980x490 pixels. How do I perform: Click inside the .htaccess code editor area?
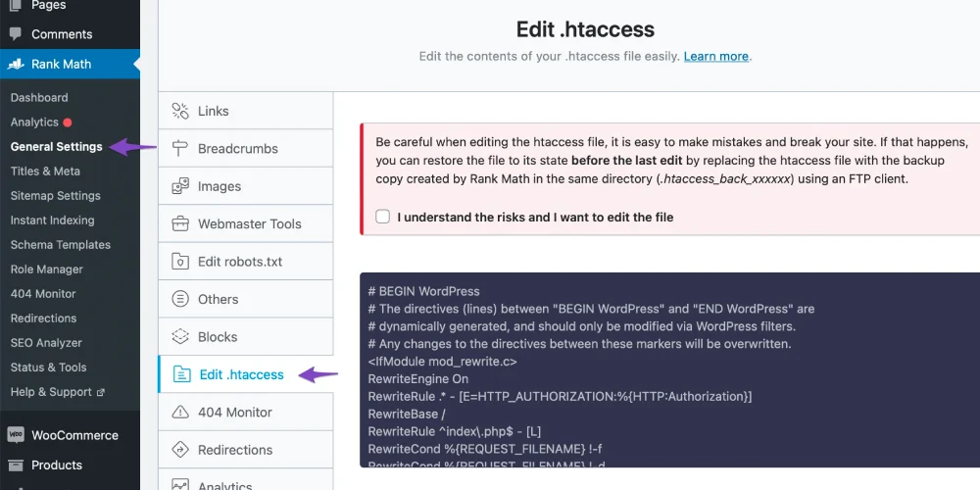pyautogui.click(x=670, y=370)
